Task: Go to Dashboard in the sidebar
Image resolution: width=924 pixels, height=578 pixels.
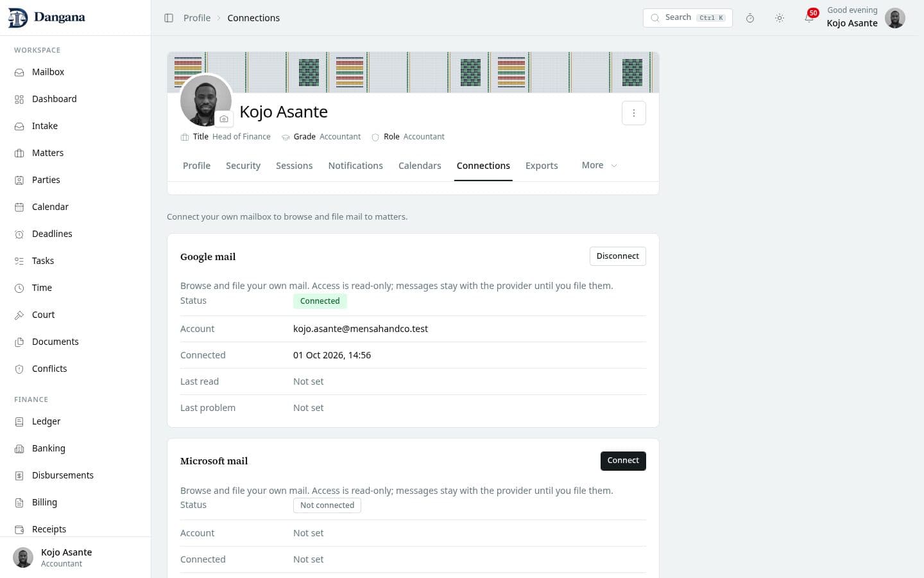Action: point(76,99)
